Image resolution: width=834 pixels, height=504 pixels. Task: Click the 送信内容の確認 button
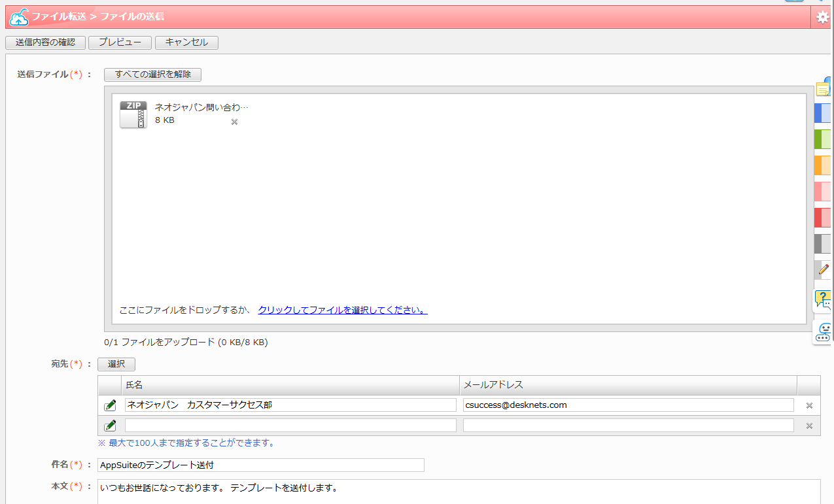45,42
